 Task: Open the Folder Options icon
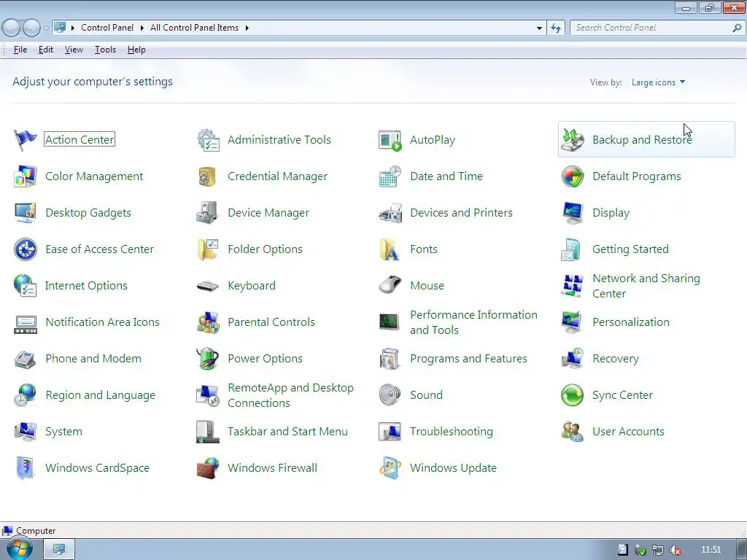(208, 249)
